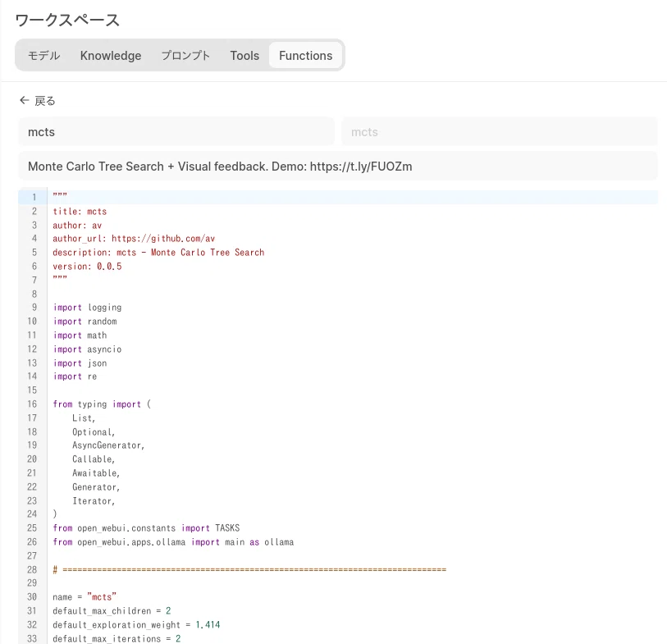
Task: Click the 'import random' line
Action: pos(85,322)
